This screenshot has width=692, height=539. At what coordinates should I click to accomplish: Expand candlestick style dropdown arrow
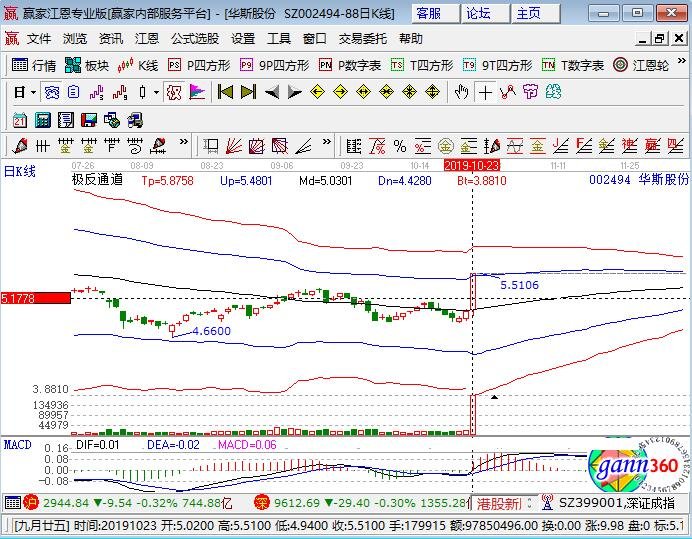click(x=156, y=93)
